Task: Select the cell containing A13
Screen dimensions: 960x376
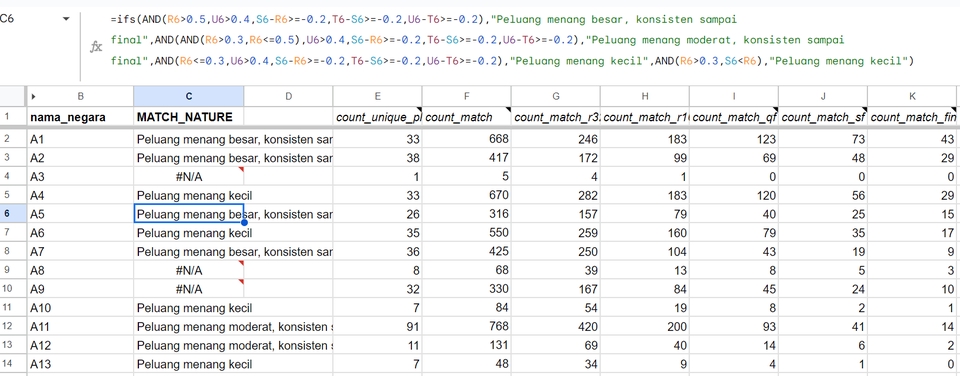Action: [x=80, y=364]
